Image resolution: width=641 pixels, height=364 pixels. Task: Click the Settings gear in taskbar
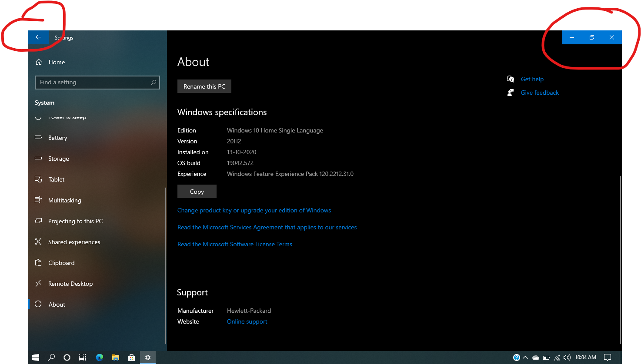[148, 357]
